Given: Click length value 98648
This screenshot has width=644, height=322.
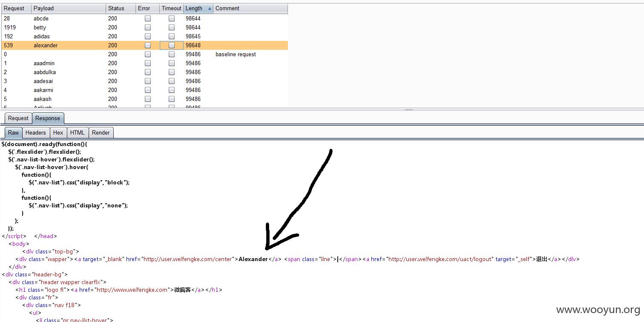Looking at the screenshot, I should [193, 45].
